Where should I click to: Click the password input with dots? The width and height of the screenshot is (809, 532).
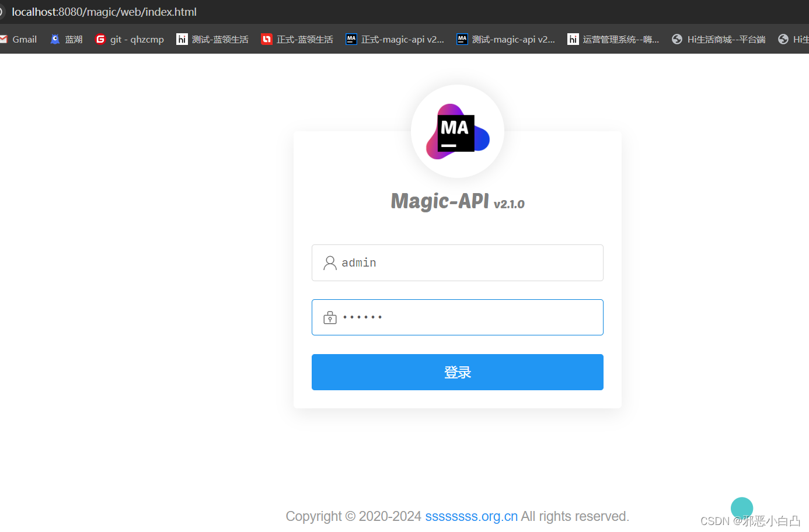click(458, 317)
